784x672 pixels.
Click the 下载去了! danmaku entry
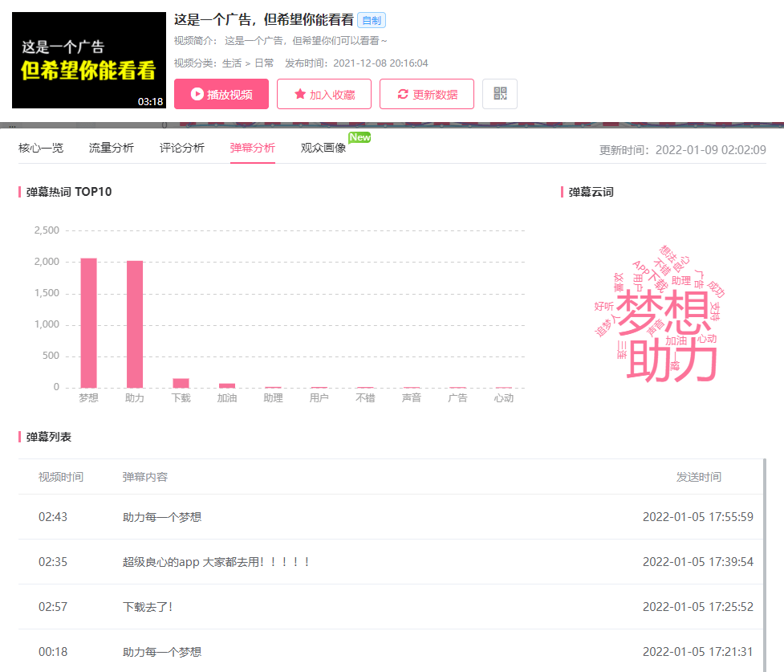[x=148, y=607]
